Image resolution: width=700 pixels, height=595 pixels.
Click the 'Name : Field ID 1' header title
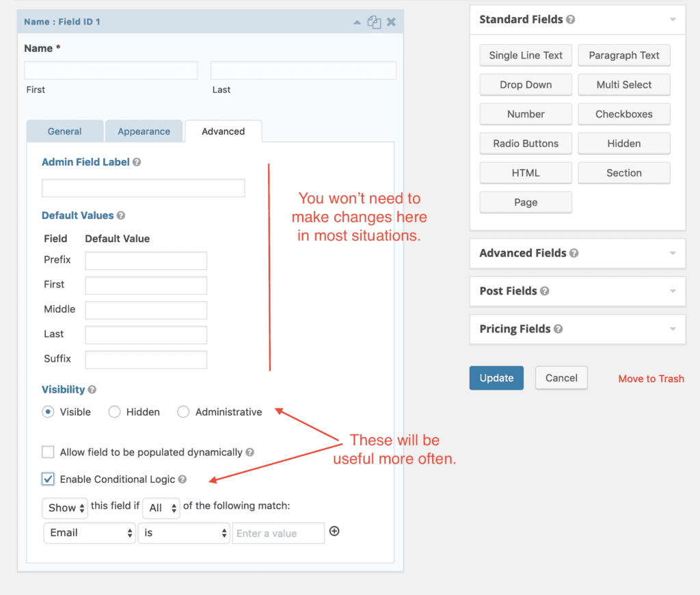[62, 22]
